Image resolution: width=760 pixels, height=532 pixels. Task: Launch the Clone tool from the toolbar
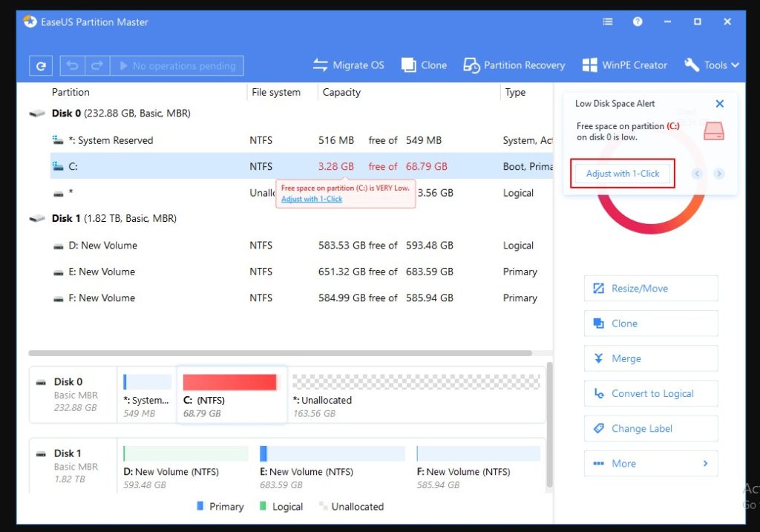tap(424, 65)
